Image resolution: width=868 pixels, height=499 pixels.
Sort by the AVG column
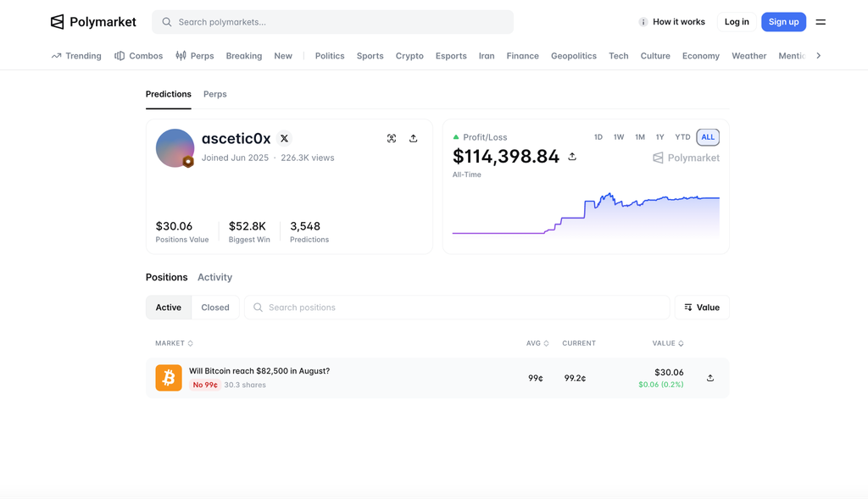click(x=537, y=343)
